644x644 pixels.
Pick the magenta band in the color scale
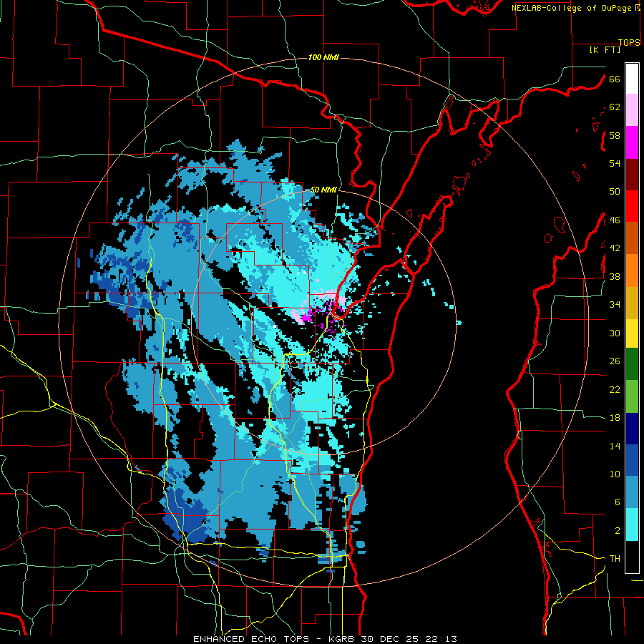632,142
